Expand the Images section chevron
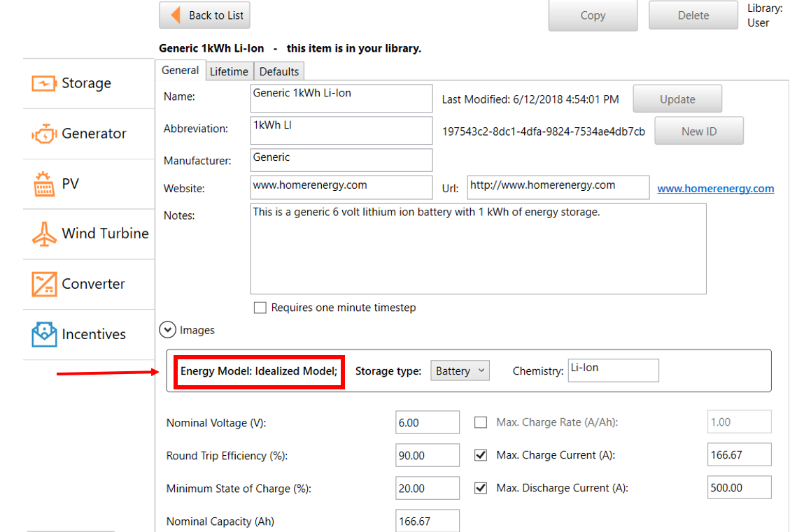 tap(167, 330)
